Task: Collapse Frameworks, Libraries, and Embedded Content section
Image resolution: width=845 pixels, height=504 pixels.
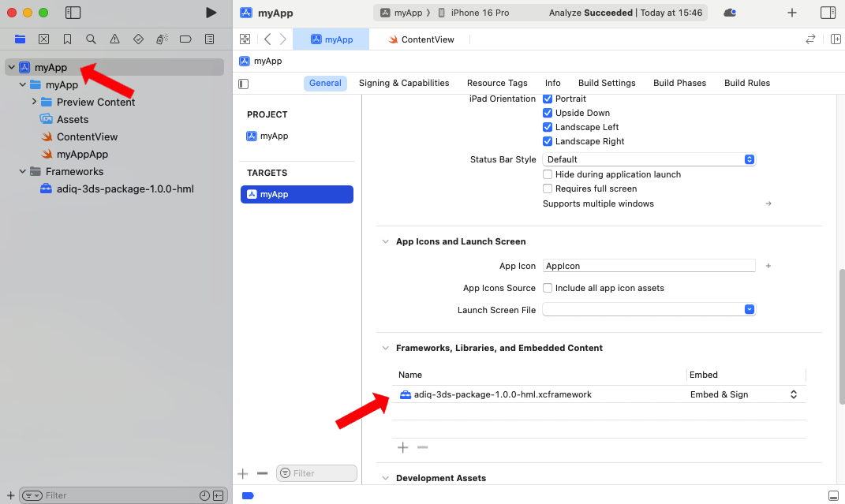Action: pyautogui.click(x=385, y=348)
